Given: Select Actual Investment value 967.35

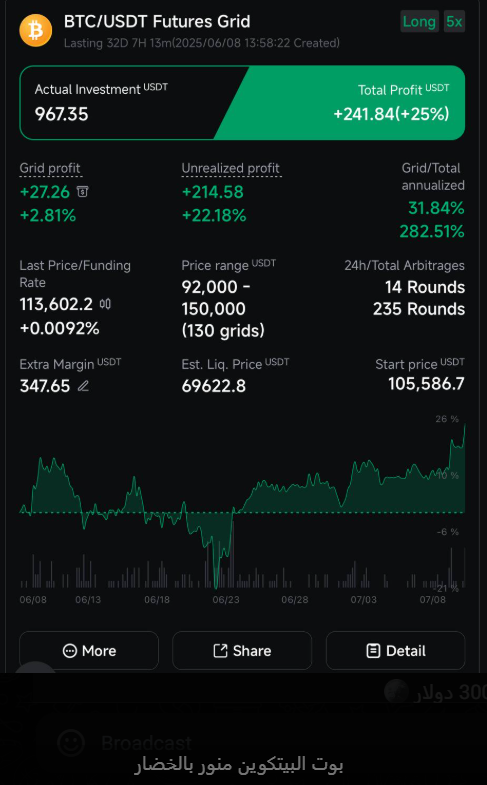Looking at the screenshot, I should pyautogui.click(x=62, y=114).
